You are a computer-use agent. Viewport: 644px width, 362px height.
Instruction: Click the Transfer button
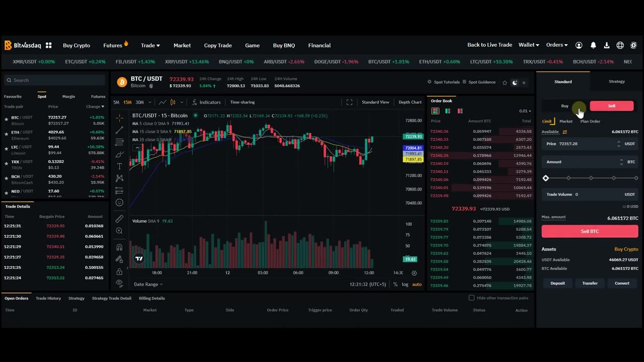tap(590, 283)
